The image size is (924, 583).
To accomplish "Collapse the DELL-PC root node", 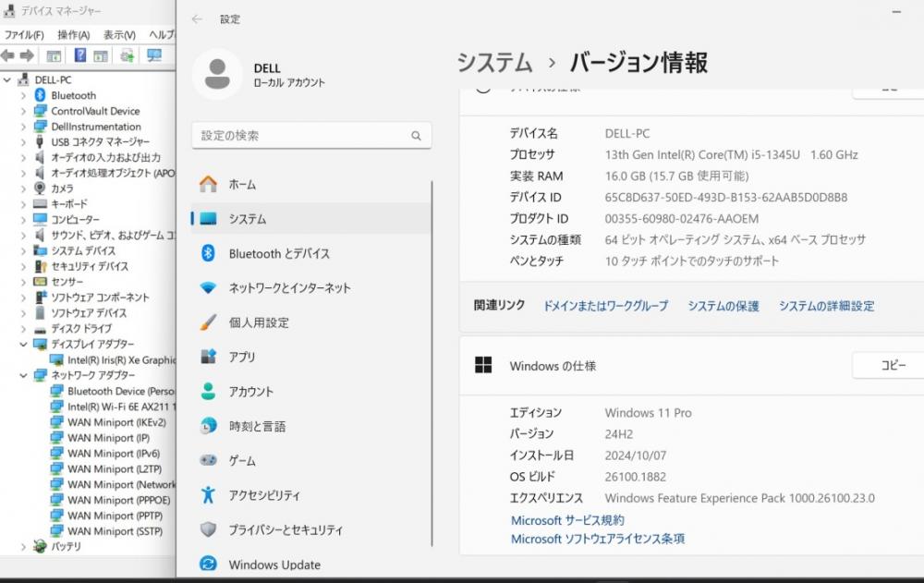I will point(7,79).
